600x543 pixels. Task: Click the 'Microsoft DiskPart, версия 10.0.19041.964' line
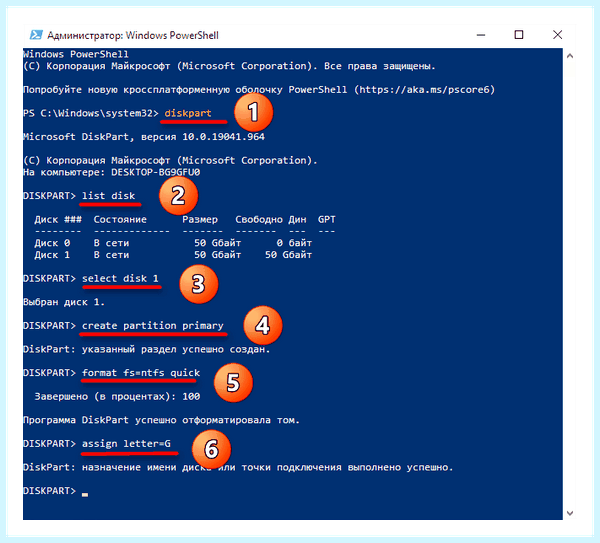pos(144,137)
